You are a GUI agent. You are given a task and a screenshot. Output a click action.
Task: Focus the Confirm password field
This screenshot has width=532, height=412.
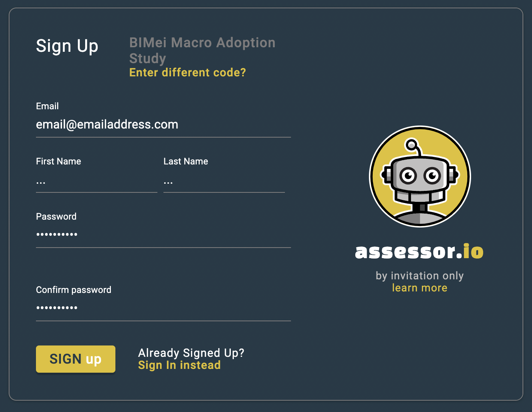pyautogui.click(x=163, y=308)
